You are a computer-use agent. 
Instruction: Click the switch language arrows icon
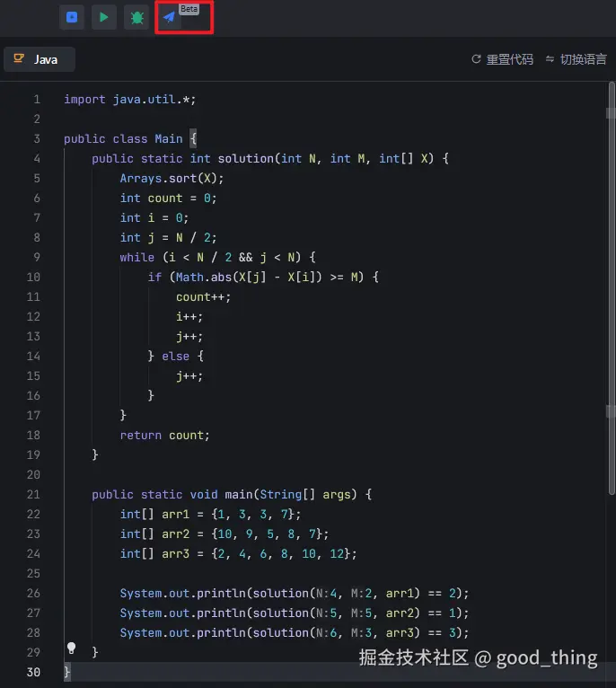pyautogui.click(x=550, y=58)
